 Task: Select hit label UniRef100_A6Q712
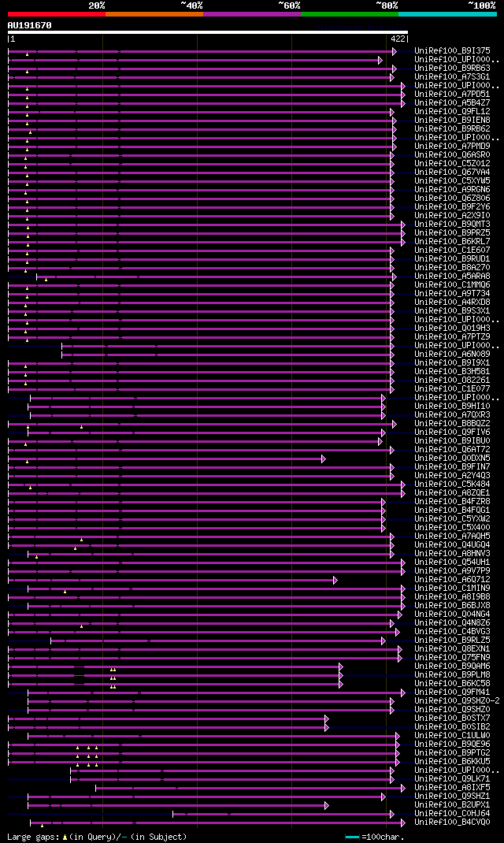452,579
